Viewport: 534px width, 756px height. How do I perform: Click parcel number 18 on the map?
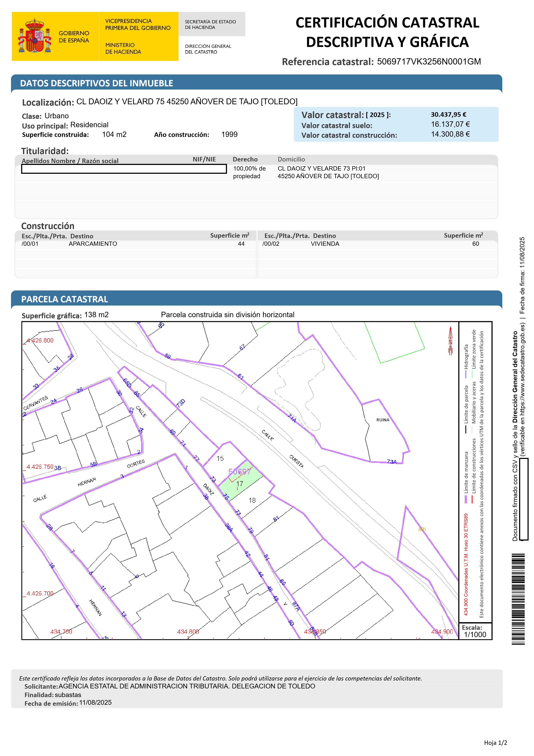pos(252,500)
